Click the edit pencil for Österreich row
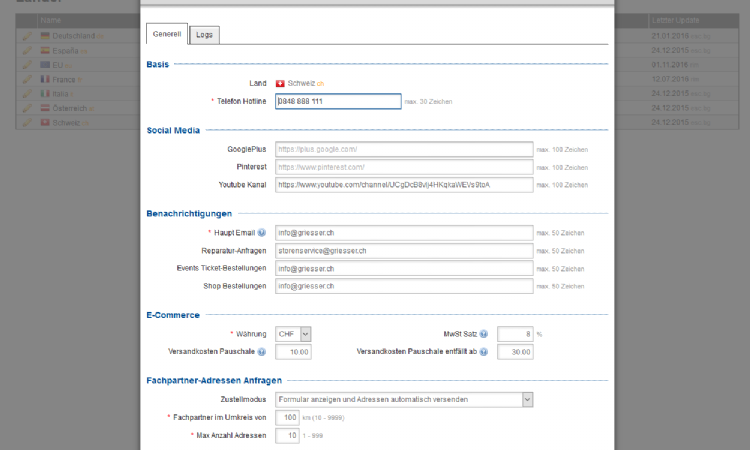The height and width of the screenshot is (450, 750). coord(27,108)
